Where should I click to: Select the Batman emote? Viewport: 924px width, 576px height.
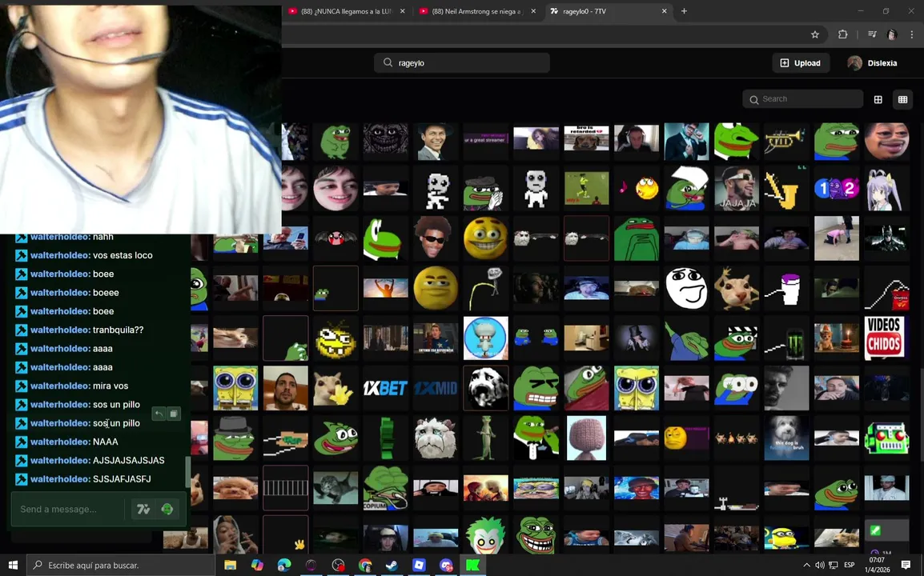pos(886,238)
